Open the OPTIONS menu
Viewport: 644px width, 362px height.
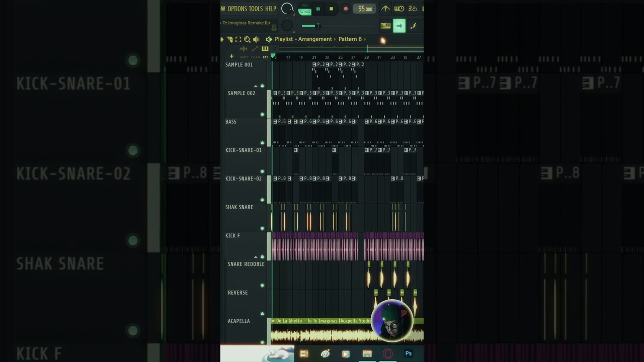[237, 9]
